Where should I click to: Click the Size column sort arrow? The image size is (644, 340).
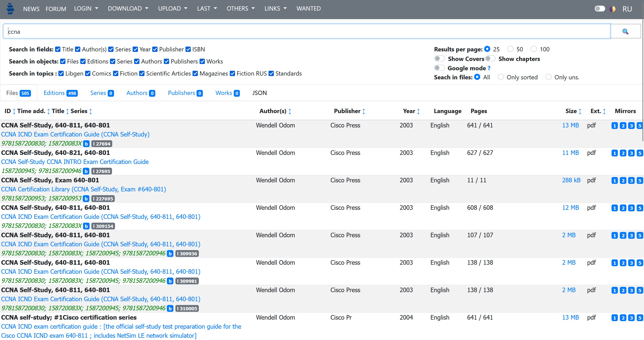tap(580, 111)
